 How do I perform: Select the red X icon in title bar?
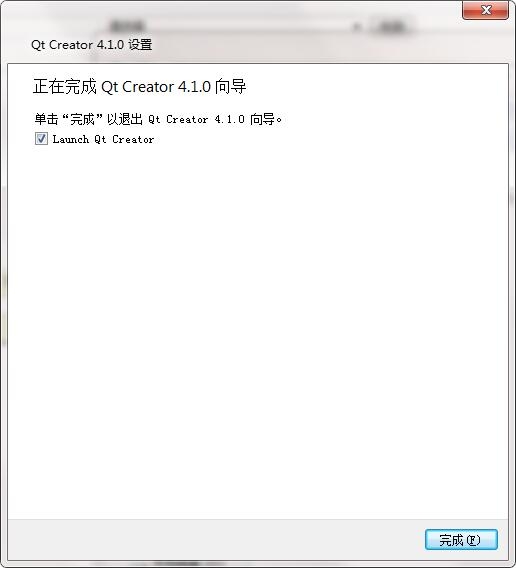(486, 10)
